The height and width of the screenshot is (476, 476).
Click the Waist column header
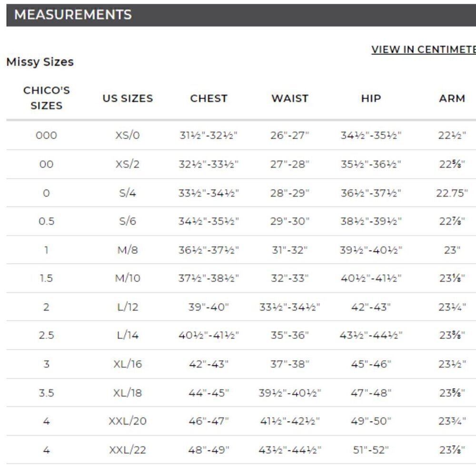click(x=290, y=99)
